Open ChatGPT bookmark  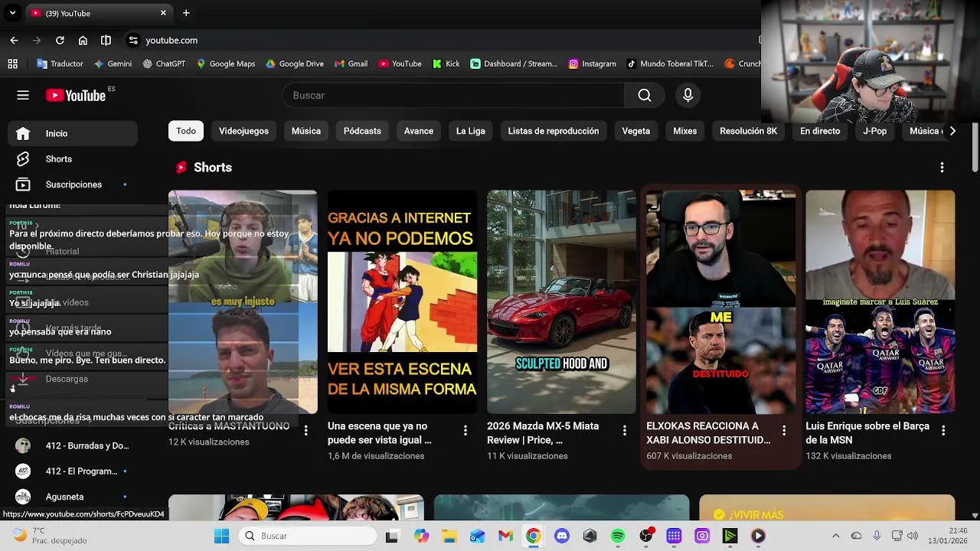coord(164,64)
